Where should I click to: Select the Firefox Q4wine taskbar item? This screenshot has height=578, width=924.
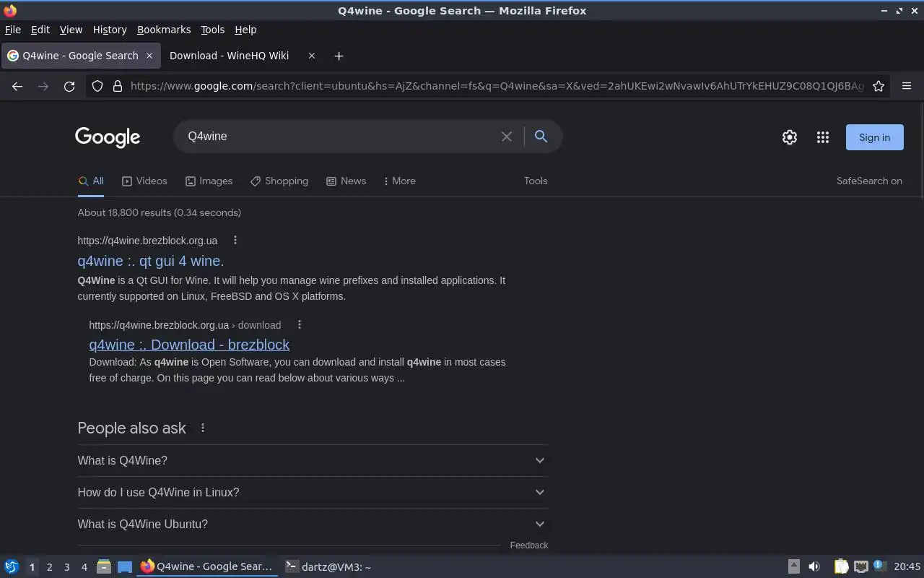coord(208,567)
